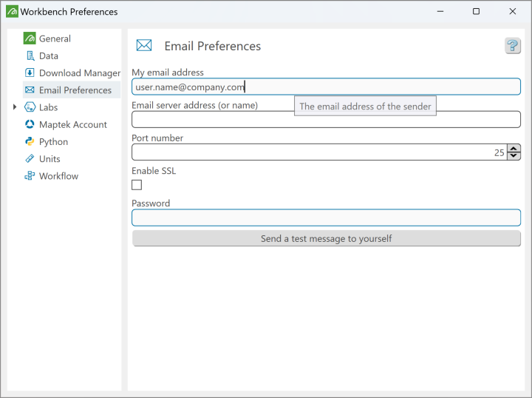The image size is (532, 398).
Task: Open help with the question mark icon
Action: 512,46
